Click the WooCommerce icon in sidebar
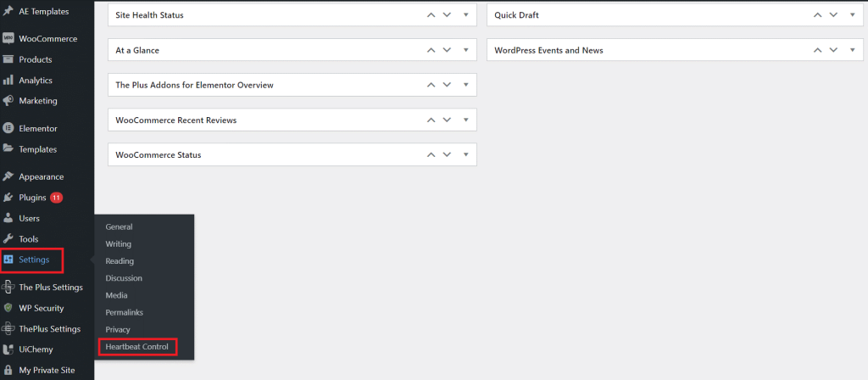 click(8, 39)
